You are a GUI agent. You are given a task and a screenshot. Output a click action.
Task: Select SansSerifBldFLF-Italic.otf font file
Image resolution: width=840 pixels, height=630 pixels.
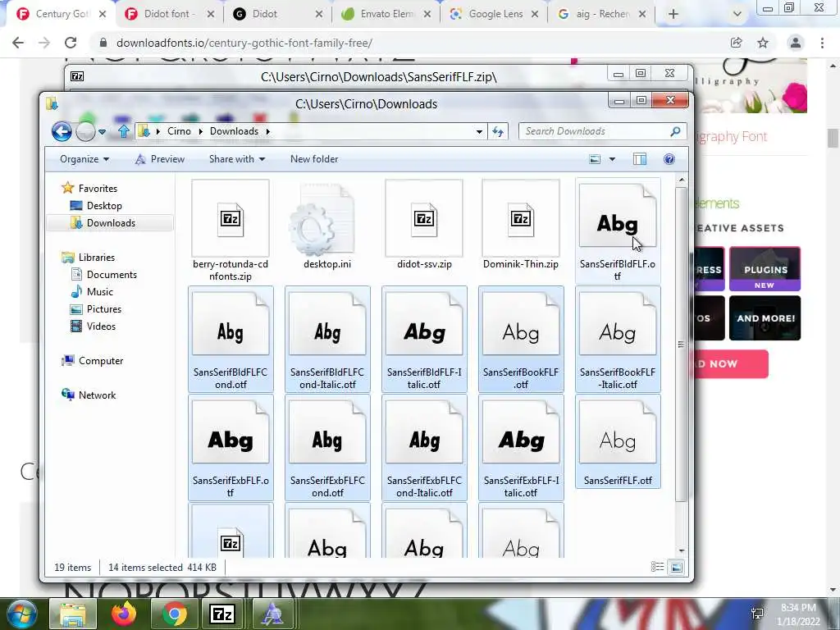pyautogui.click(x=424, y=339)
